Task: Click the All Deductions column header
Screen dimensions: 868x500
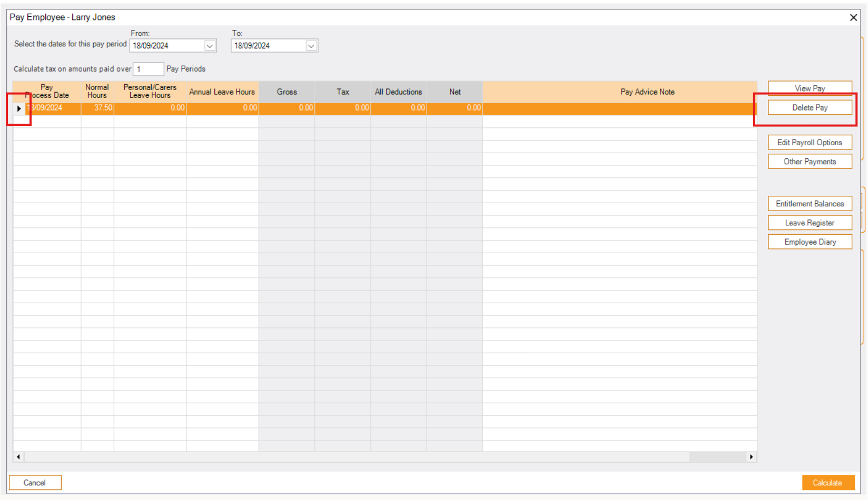Action: [399, 92]
